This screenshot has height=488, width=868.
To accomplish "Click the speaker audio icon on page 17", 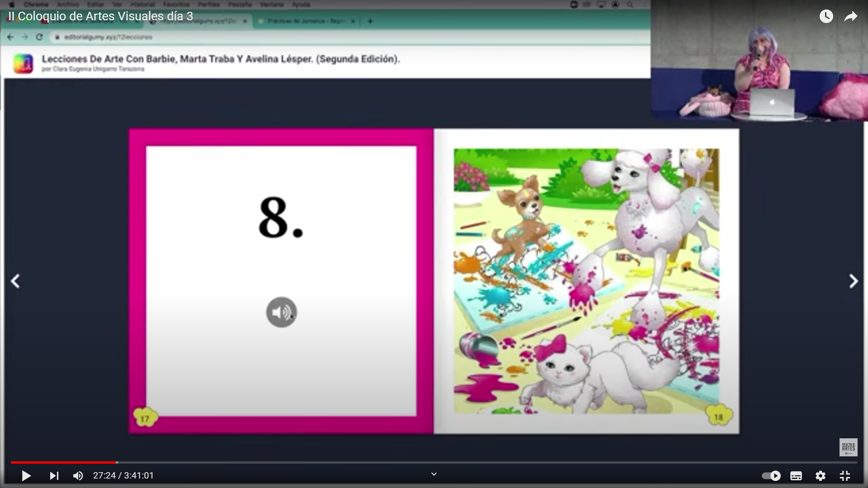I will pyautogui.click(x=281, y=312).
